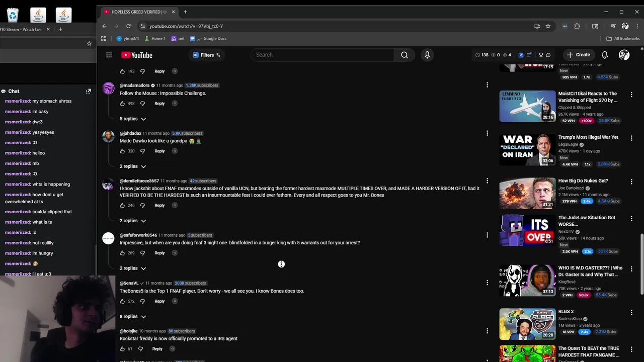Image resolution: width=644 pixels, height=362 pixels.
Task: Like @SenaVL's comment
Action: (122, 301)
